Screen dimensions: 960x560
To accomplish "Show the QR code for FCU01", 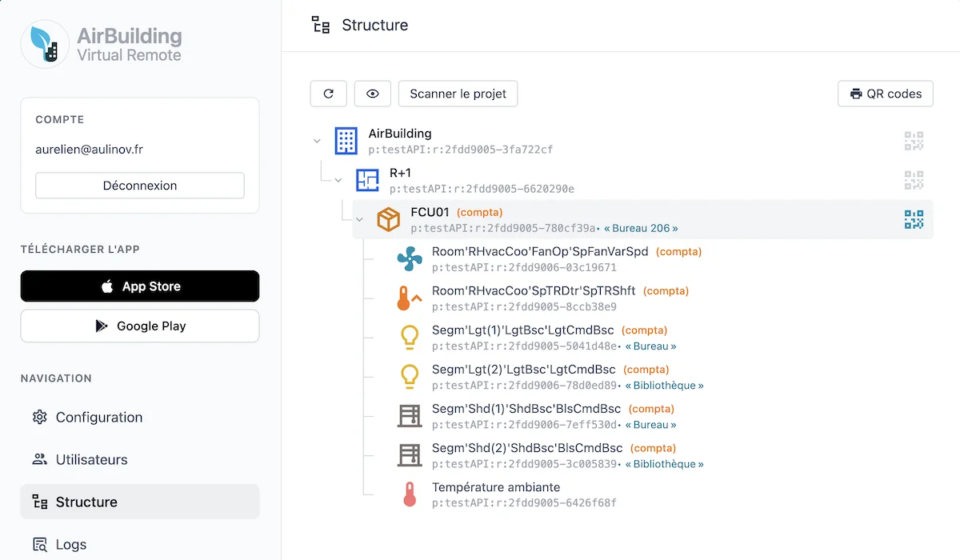I will click(x=914, y=219).
